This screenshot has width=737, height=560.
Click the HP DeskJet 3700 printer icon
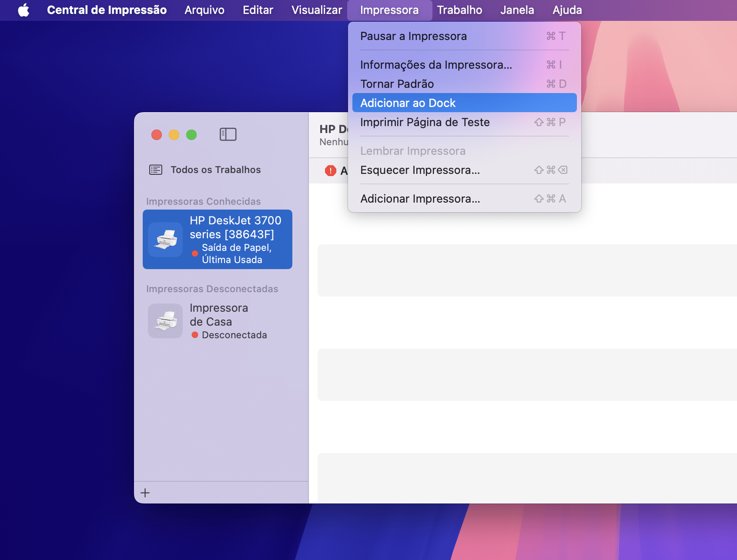(165, 240)
